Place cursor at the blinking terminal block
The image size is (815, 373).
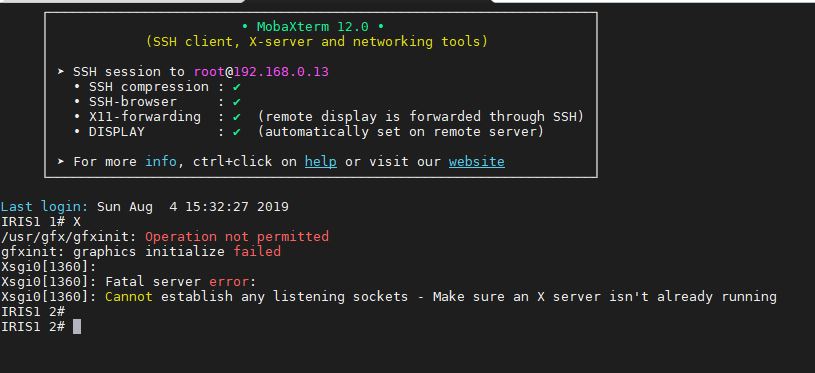[x=77, y=327]
